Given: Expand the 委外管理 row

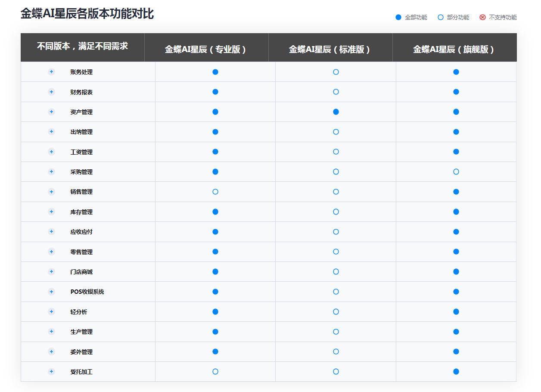Looking at the screenshot, I should [x=51, y=352].
